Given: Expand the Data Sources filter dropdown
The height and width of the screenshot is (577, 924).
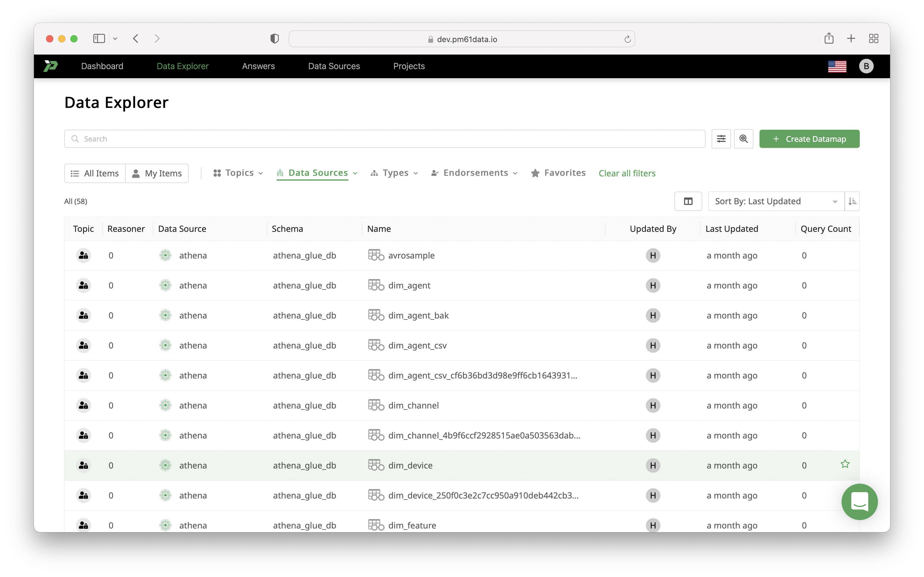Looking at the screenshot, I should tap(317, 173).
